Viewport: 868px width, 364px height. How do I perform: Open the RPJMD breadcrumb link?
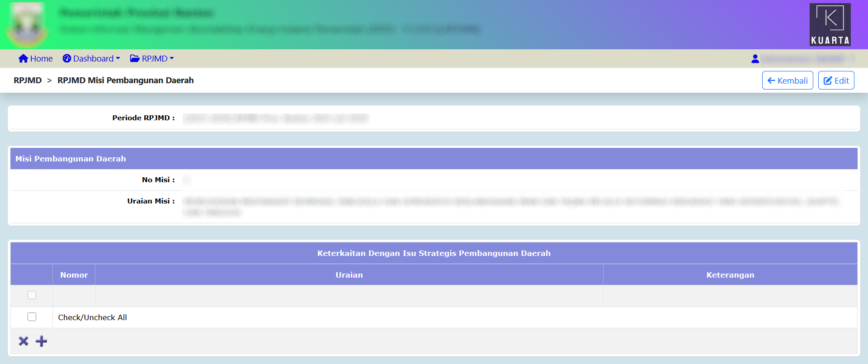28,80
